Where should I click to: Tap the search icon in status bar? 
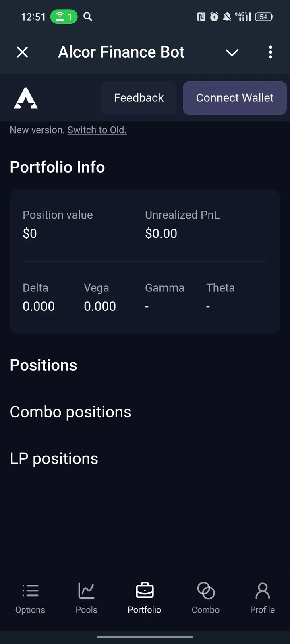click(88, 17)
